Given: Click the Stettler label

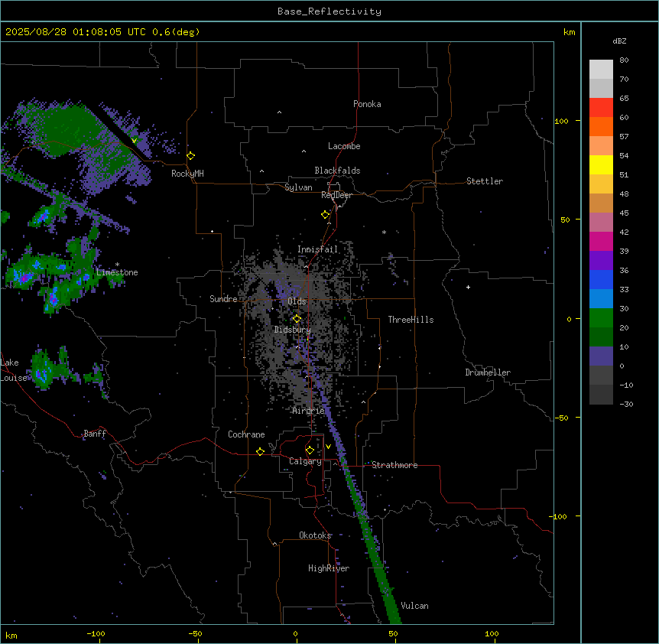Looking at the screenshot, I should point(485,181).
